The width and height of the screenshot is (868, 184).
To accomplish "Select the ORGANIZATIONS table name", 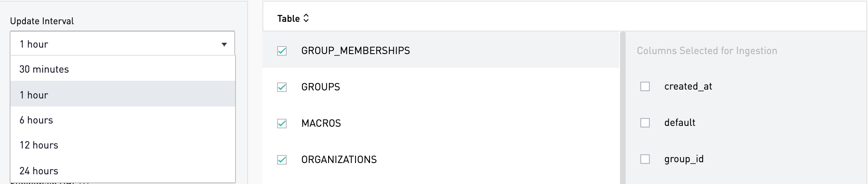I will pyautogui.click(x=339, y=159).
